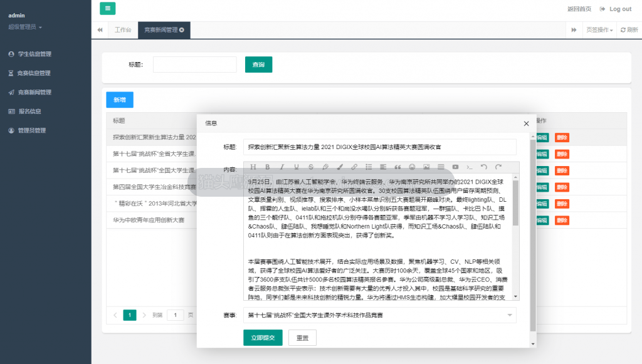Focus the 标题 search input field

pos(194,65)
